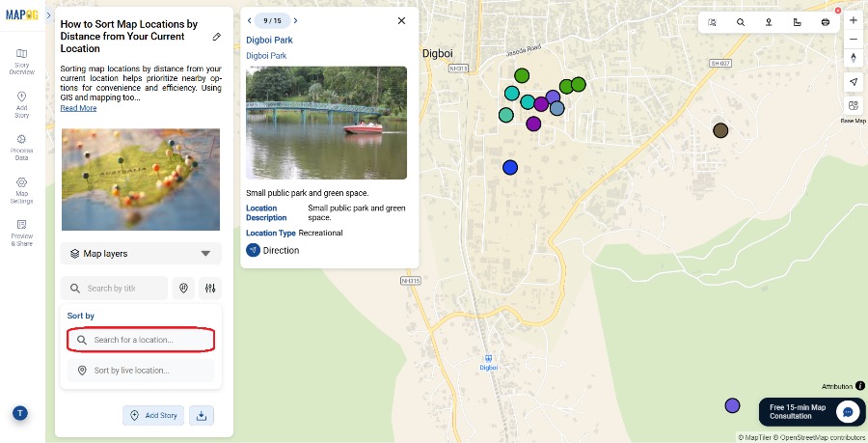The width and height of the screenshot is (868, 443).
Task: Open the story cover map thumbnail
Action: pyautogui.click(x=141, y=180)
